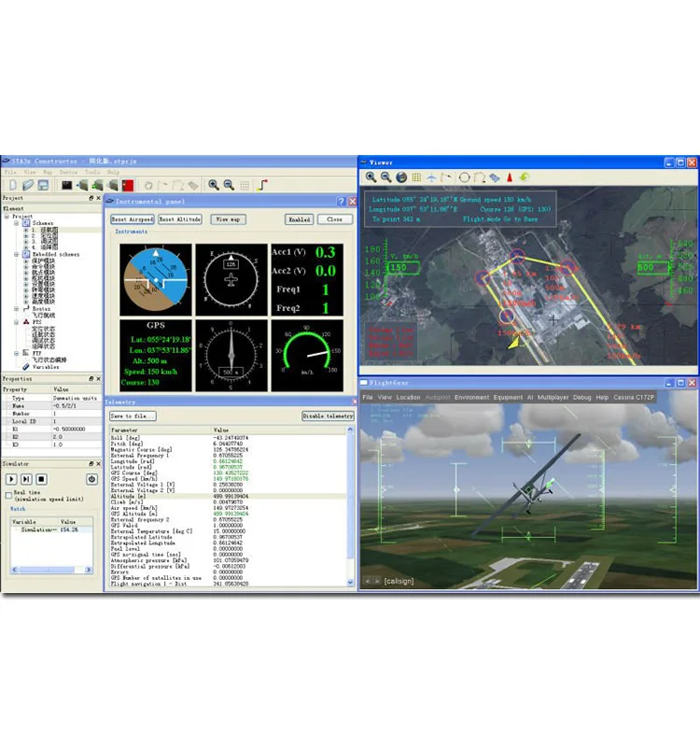Click the zoom in magnifier in STA3x toolbar
700x747 pixels.
pyautogui.click(x=214, y=185)
